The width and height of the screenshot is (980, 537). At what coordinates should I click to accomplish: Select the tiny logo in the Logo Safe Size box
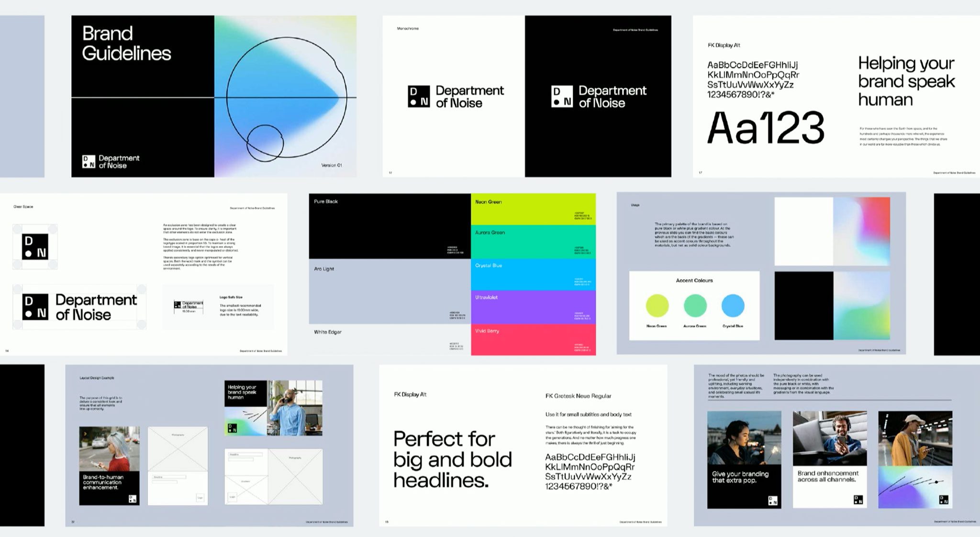point(189,305)
